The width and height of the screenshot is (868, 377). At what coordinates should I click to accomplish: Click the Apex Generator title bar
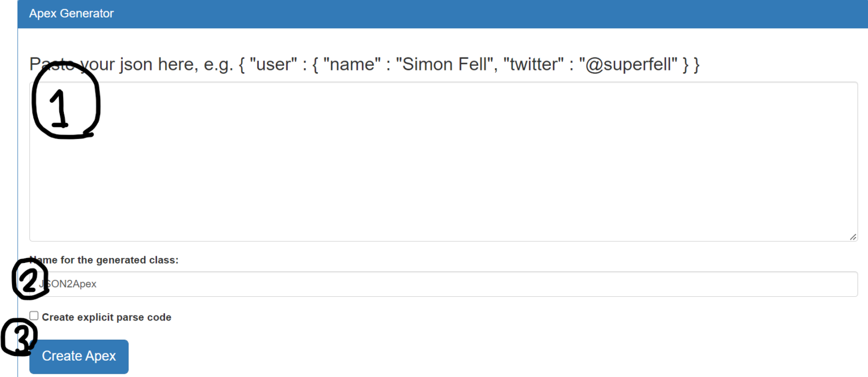coord(396,14)
